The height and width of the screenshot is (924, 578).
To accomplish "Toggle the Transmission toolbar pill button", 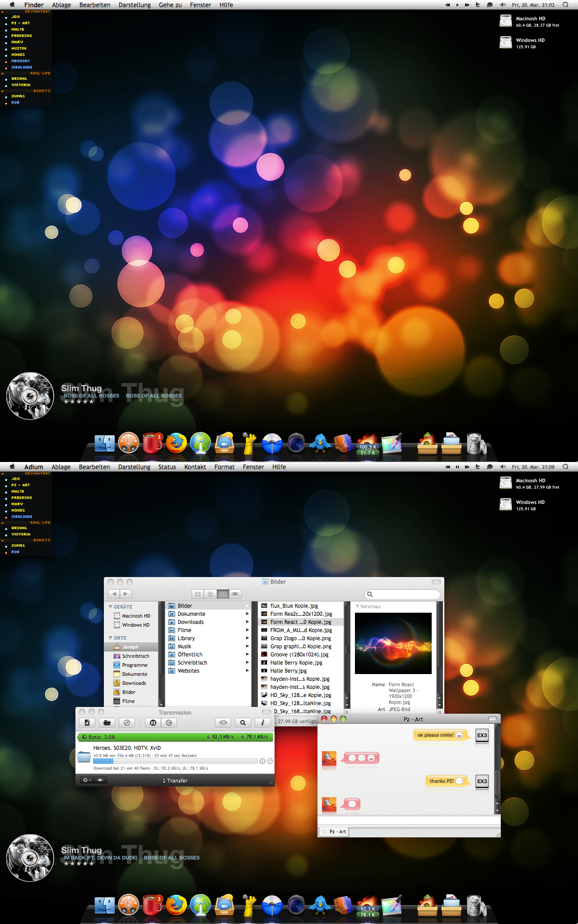I will click(266, 712).
